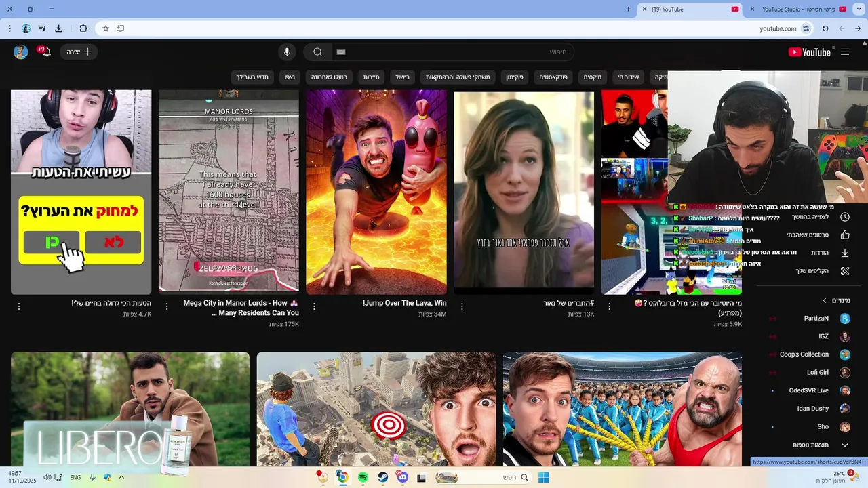
Task: Select the נצפו filter chip
Action: click(290, 77)
